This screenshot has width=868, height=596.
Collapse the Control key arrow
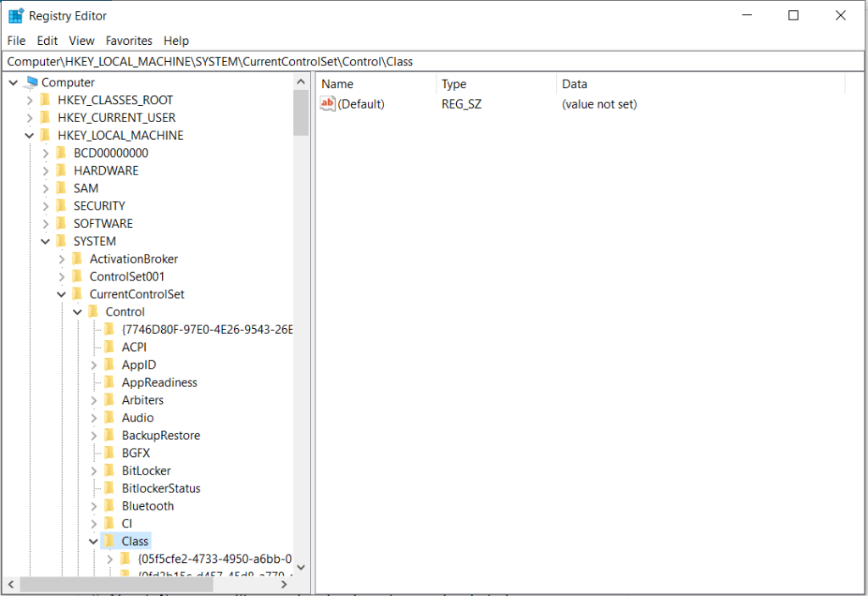pos(77,312)
